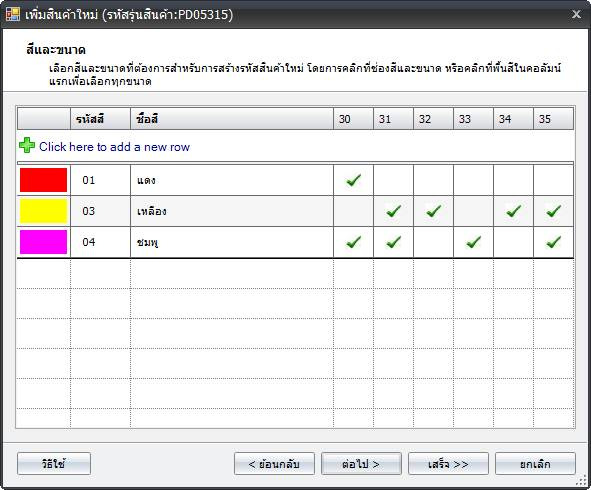Viewport: 591px width, 490px height.
Task: Click the green plus add-row icon
Action: tap(27, 145)
